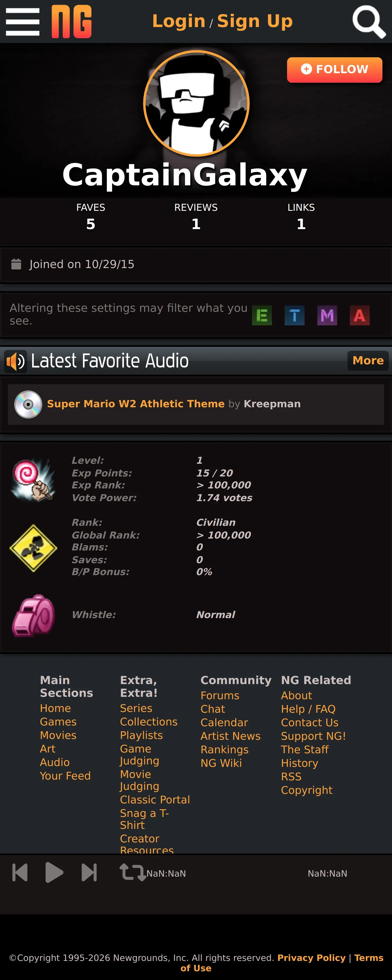The width and height of the screenshot is (392, 980).
Task: Open Super Mario W2 Athletic Theme
Action: (136, 404)
